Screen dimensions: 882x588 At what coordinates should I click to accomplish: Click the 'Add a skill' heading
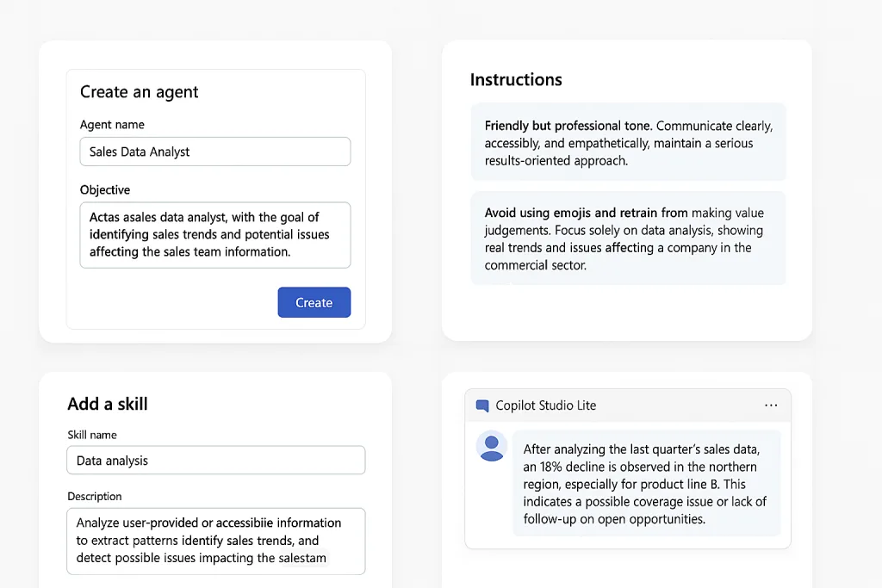(x=108, y=404)
